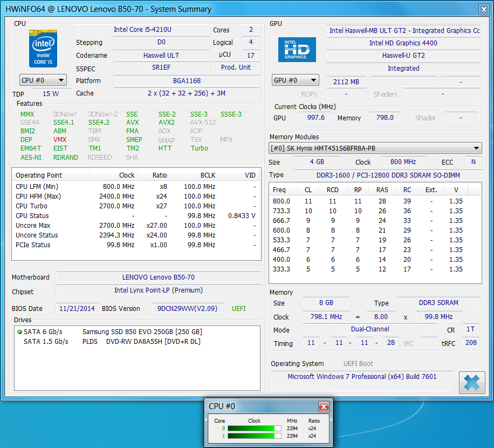Click the Intel HD Graphics 4400 field
This screenshot has height=448, width=494.
403,43
